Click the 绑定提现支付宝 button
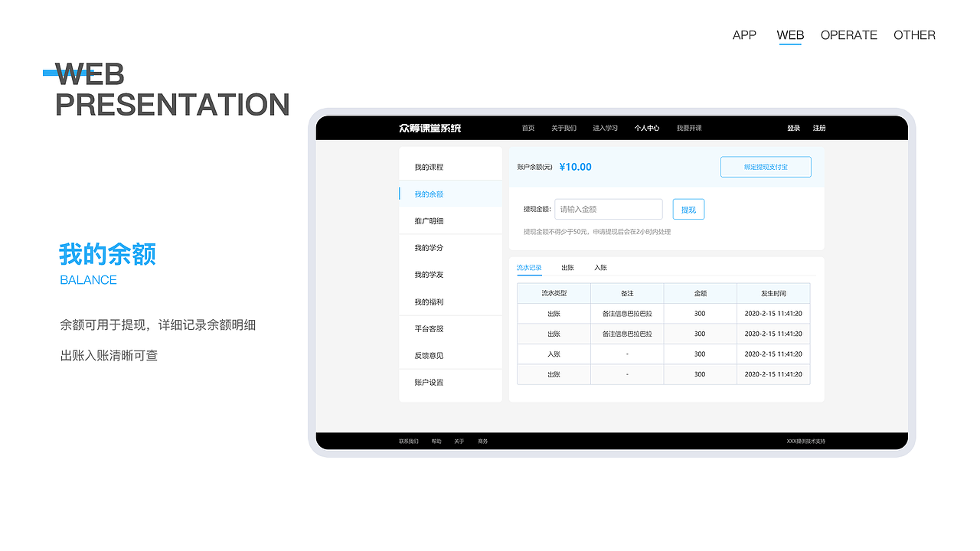This screenshot has width=980, height=551. click(x=766, y=167)
